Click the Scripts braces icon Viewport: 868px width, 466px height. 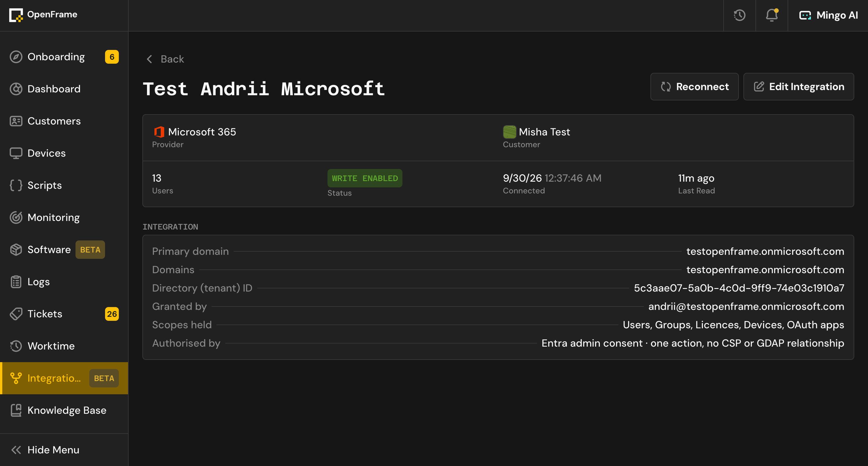coord(16,185)
